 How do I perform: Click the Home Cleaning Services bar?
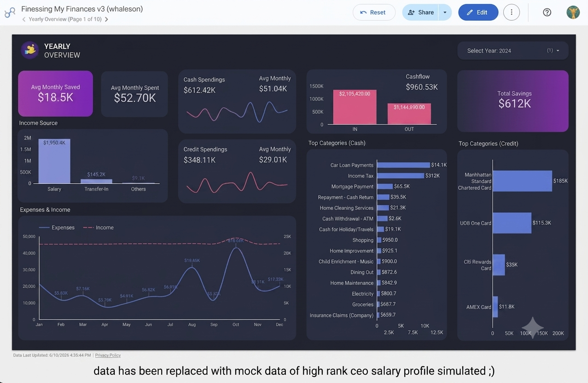pos(383,208)
